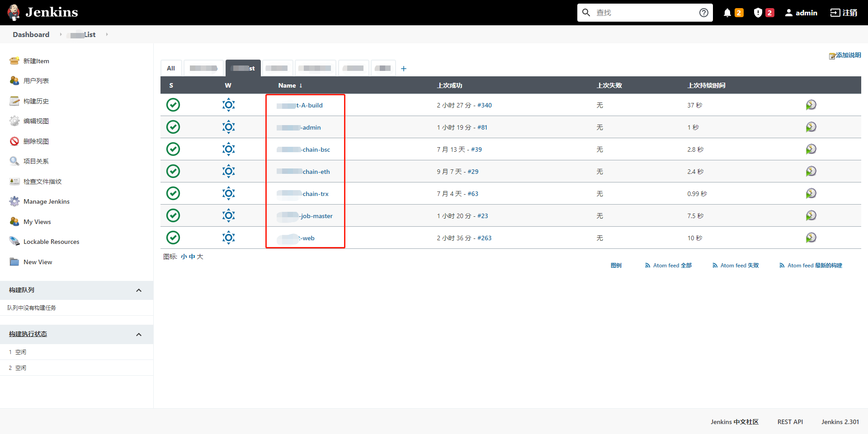Sort jobs by Name column header

[290, 85]
